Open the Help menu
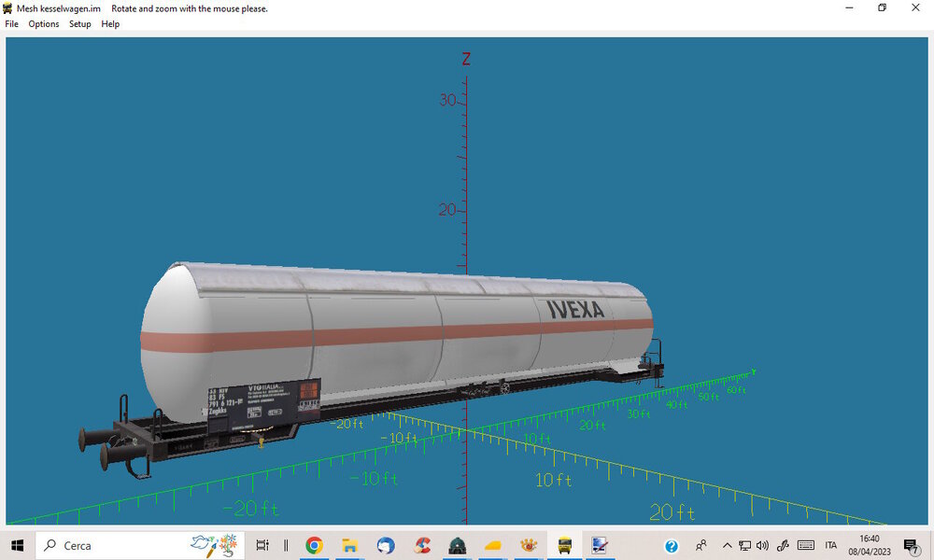The width and height of the screenshot is (934, 560). coord(110,24)
